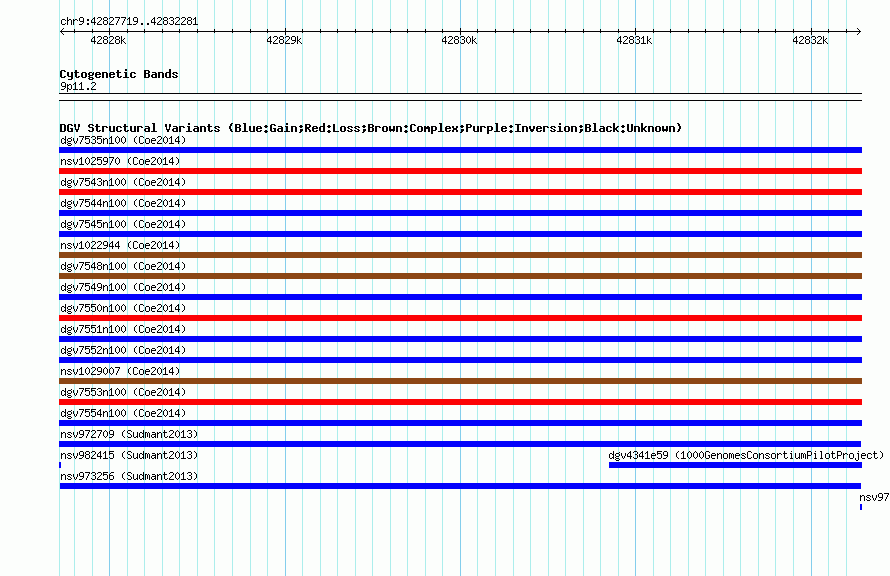
Task: Select the blue dgv7549n100 gain bar
Action: 460,297
